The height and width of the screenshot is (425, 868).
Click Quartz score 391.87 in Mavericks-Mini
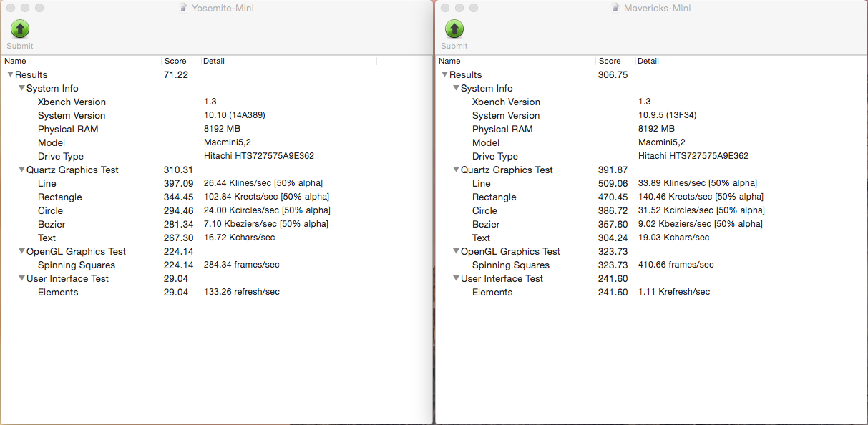pyautogui.click(x=613, y=170)
